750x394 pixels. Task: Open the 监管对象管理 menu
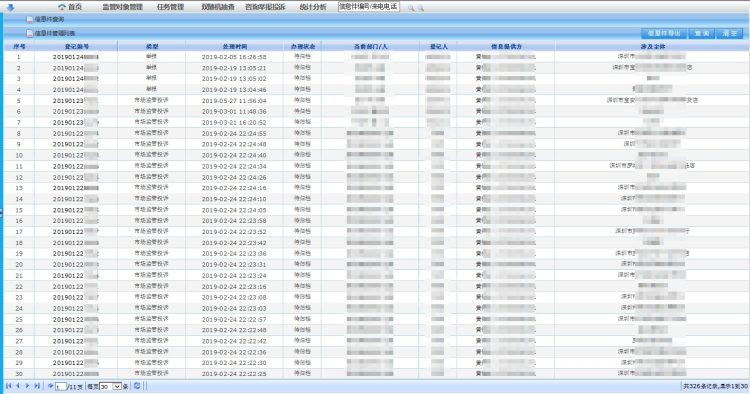[122, 7]
